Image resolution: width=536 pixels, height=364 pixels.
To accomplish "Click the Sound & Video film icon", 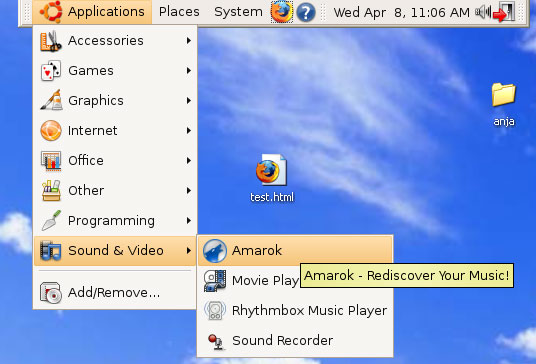I will 51,251.
